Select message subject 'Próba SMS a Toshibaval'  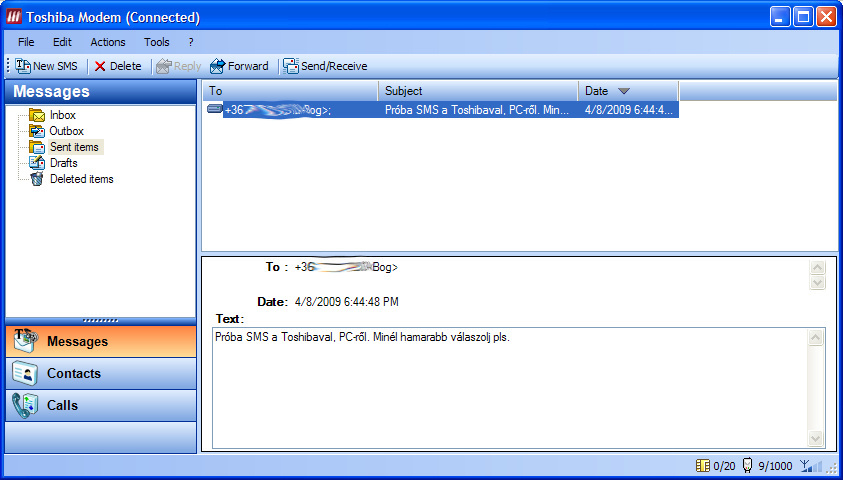click(477, 110)
